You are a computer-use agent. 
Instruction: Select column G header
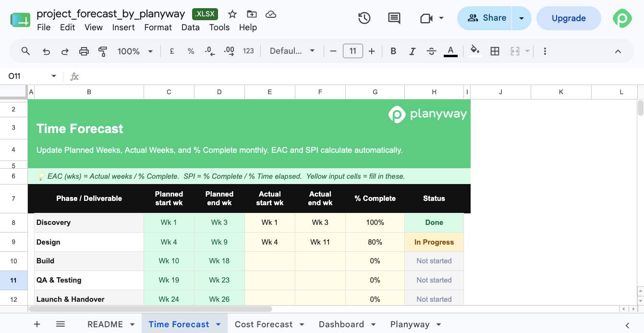point(375,92)
